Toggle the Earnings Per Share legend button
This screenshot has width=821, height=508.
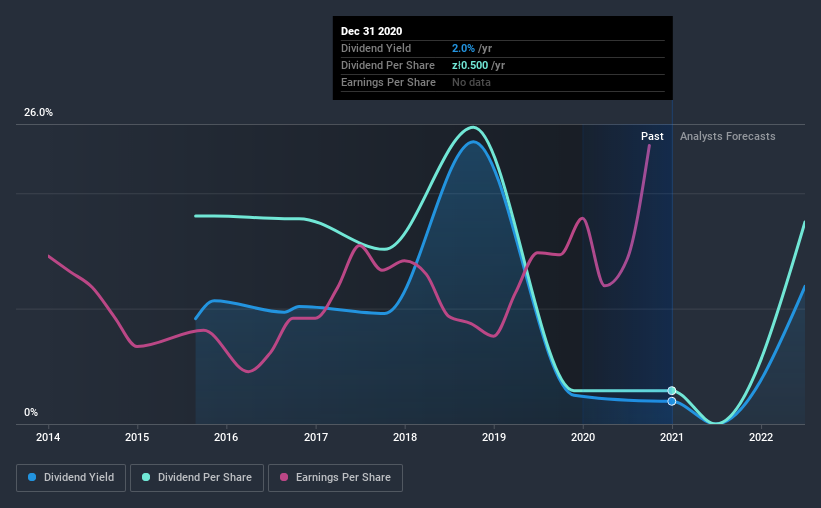click(x=335, y=478)
